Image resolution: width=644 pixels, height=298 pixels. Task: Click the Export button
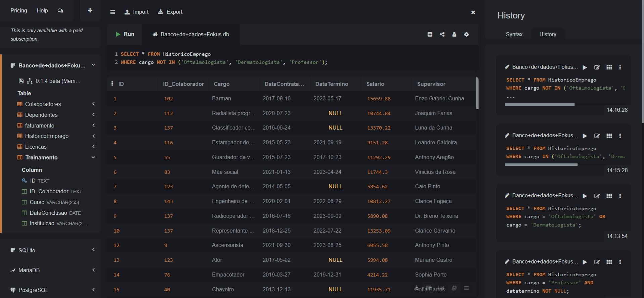pos(170,12)
